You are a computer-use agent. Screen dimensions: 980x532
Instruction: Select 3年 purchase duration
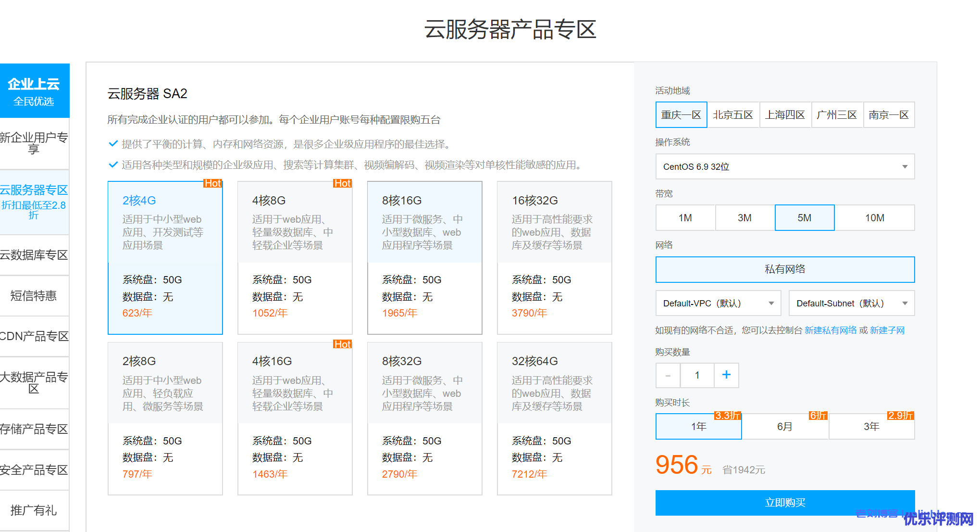click(x=871, y=427)
